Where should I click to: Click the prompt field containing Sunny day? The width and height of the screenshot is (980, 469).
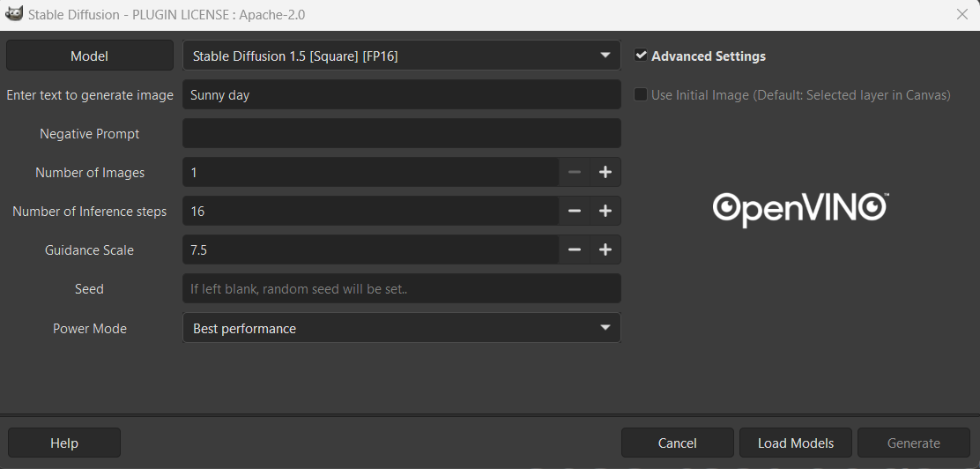pyautogui.click(x=401, y=95)
